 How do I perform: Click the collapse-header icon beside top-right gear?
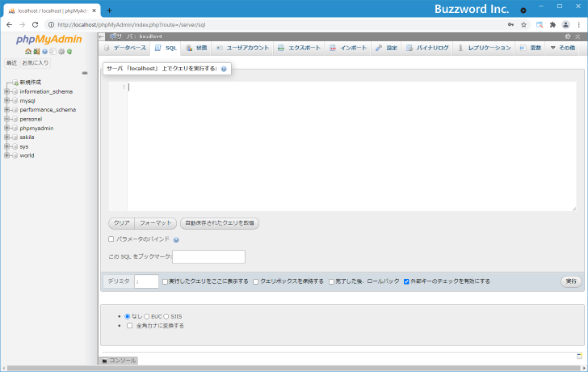tap(577, 36)
